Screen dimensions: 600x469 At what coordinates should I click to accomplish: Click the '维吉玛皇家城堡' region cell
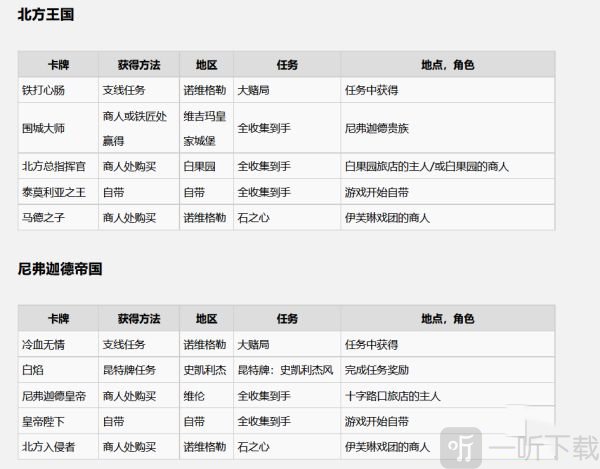tap(205, 129)
